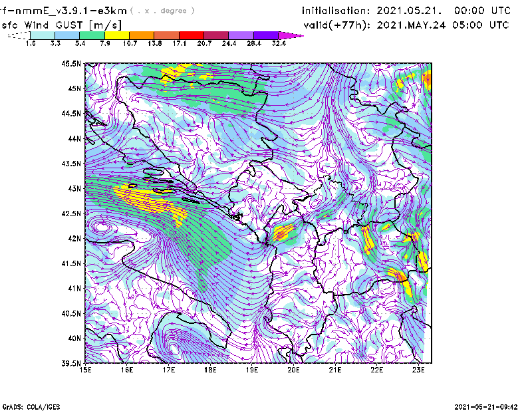Click the 42.5N latitude label
This screenshot has width=532, height=411.
pos(71,213)
